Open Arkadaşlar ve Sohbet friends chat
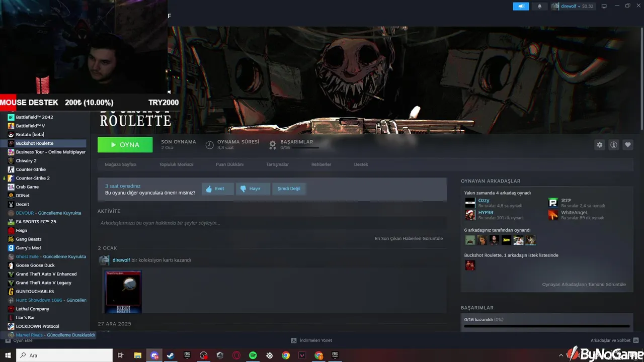Viewport: 644px width, 362px height. (615, 340)
